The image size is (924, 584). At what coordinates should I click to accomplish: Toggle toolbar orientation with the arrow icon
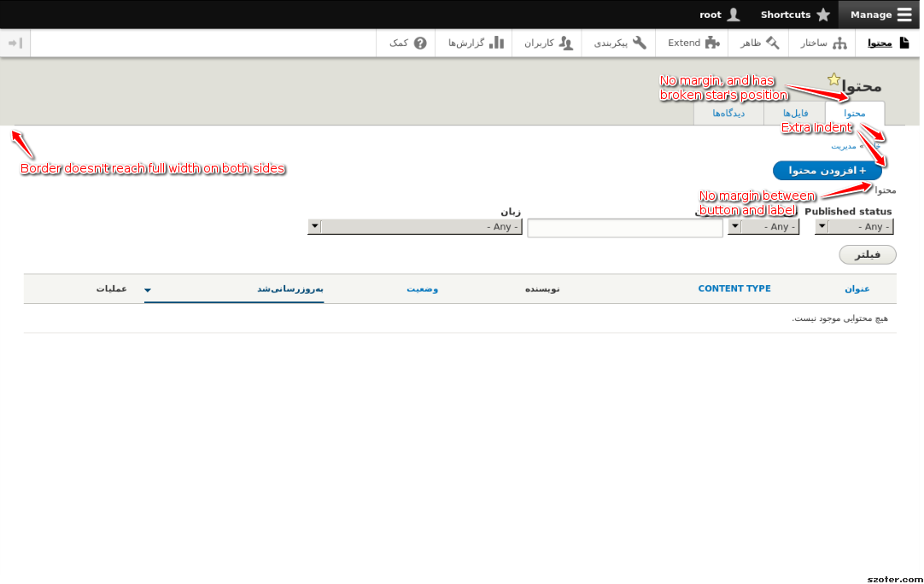[15, 43]
